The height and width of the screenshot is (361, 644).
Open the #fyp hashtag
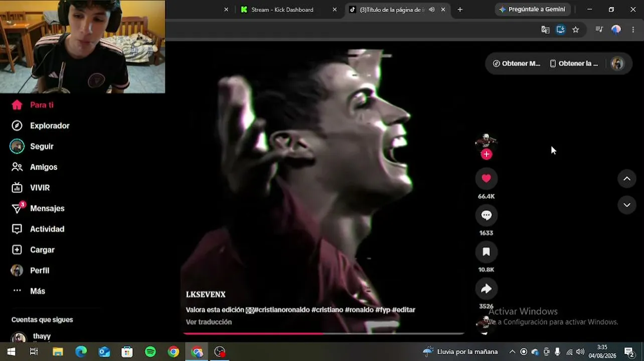pyautogui.click(x=383, y=310)
